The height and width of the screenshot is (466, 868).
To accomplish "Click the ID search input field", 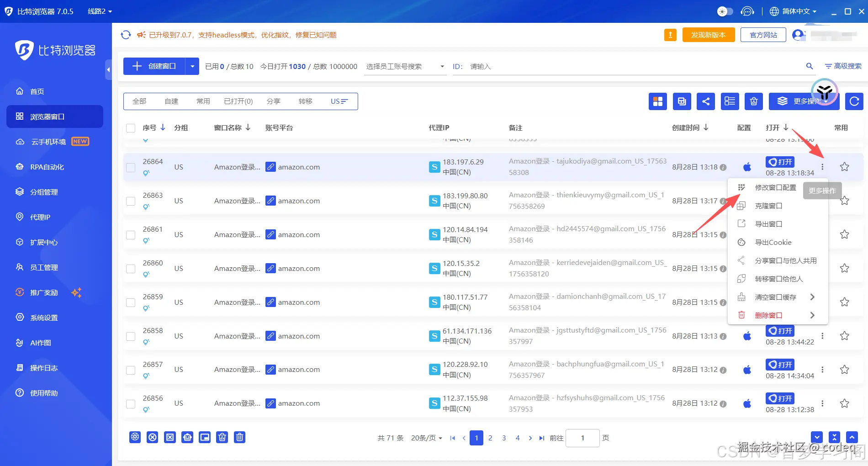I will pyautogui.click(x=635, y=67).
